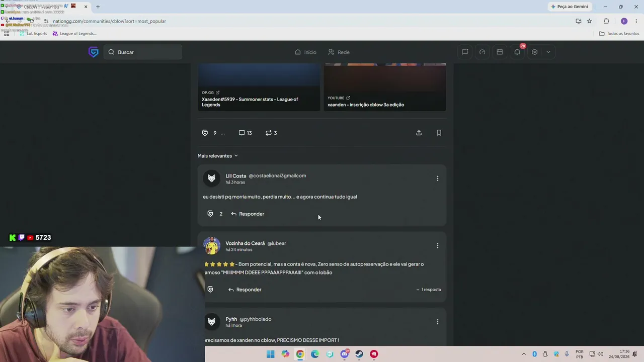Screen dimensions: 644x362
Task: Open options menu on Pyhh's comment
Action: pos(438,322)
